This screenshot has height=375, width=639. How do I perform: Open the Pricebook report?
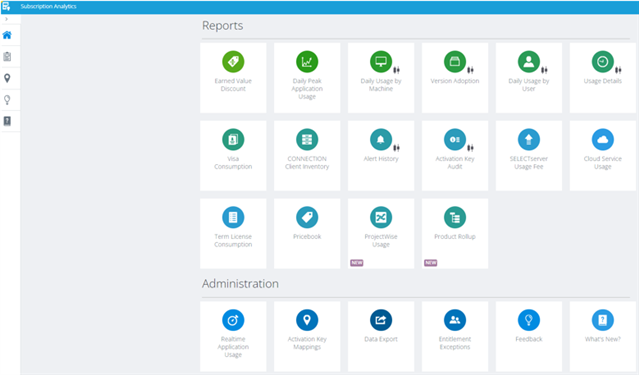[x=307, y=234]
